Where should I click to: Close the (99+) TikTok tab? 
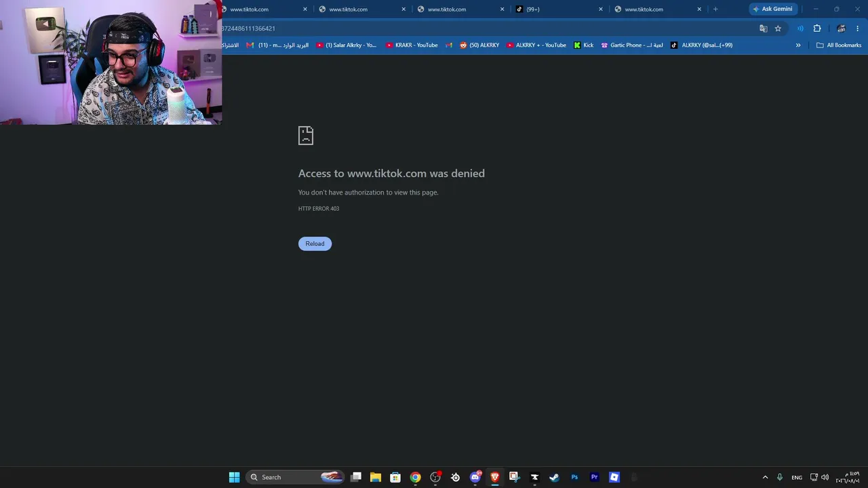(x=601, y=9)
